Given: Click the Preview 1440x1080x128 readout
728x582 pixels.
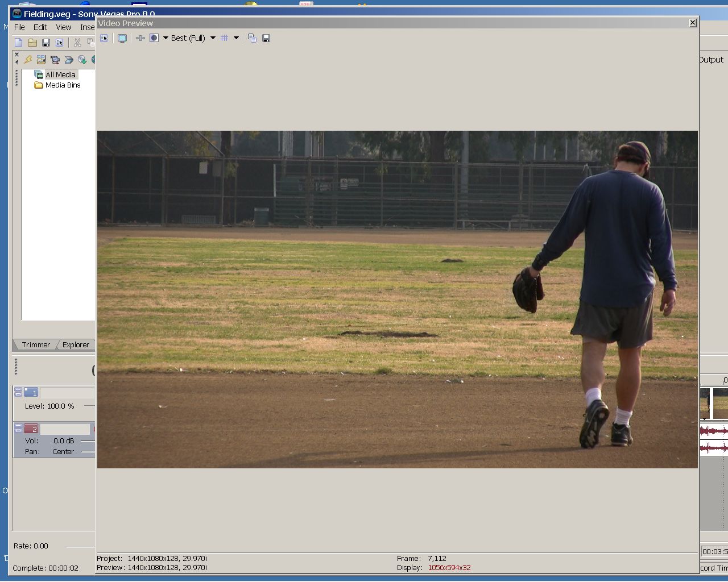Looking at the screenshot, I should tap(152, 568).
